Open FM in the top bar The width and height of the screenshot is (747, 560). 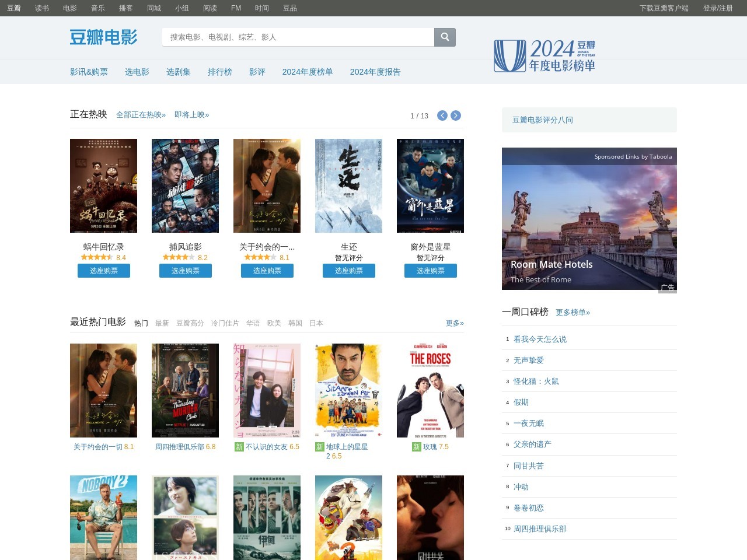tap(236, 8)
